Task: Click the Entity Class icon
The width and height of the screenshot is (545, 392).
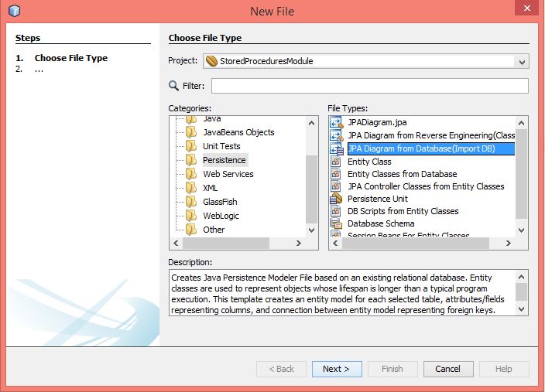Action: 336,162
